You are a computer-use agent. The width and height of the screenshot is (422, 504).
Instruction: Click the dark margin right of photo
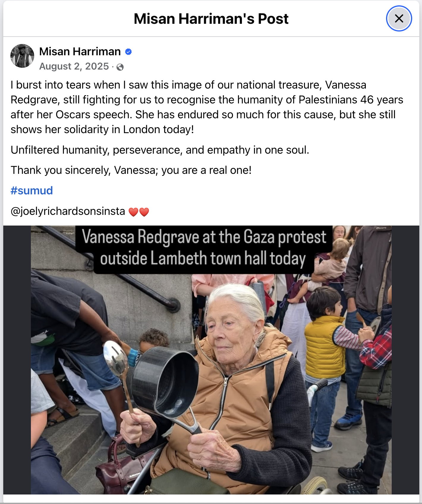tap(405, 360)
